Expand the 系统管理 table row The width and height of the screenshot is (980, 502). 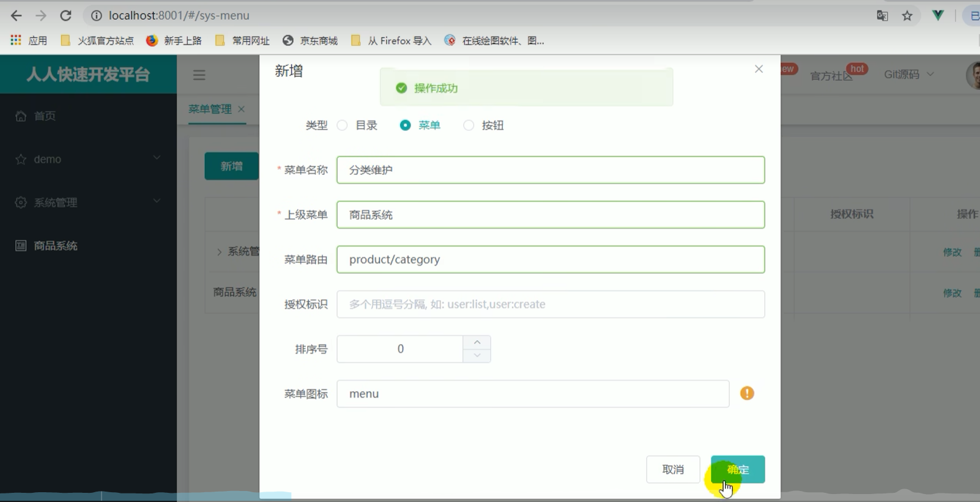point(219,252)
